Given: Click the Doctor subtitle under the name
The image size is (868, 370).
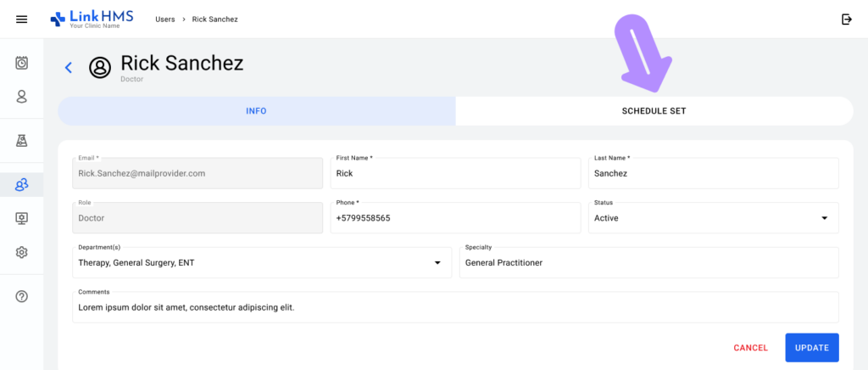Looking at the screenshot, I should point(131,79).
